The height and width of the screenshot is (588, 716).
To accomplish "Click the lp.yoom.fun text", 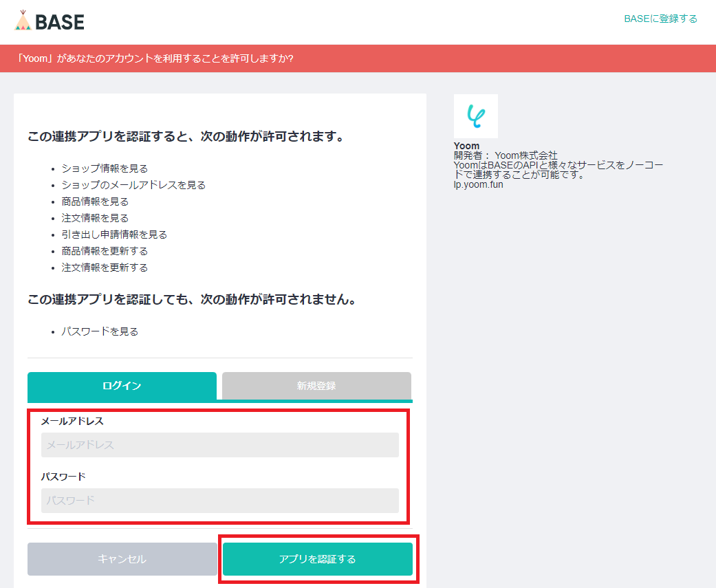I will pos(478,184).
